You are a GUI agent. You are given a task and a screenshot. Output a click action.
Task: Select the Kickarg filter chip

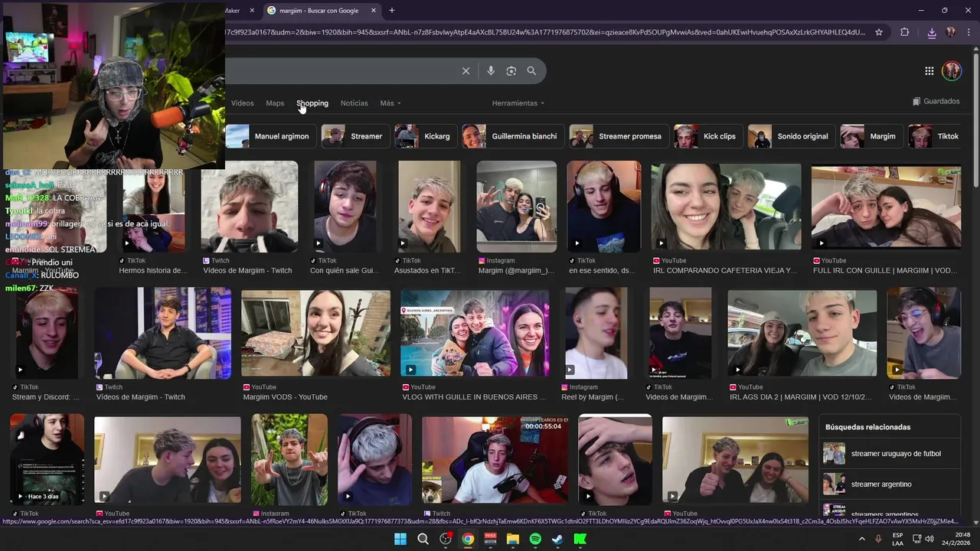tap(426, 136)
